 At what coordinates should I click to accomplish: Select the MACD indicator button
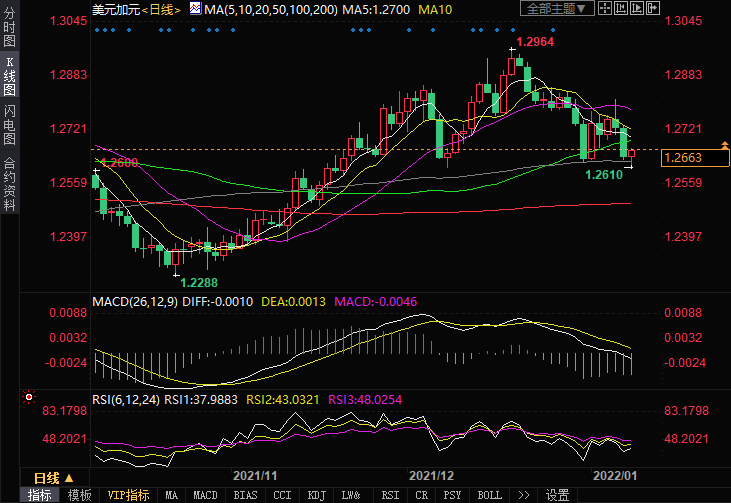point(205,495)
